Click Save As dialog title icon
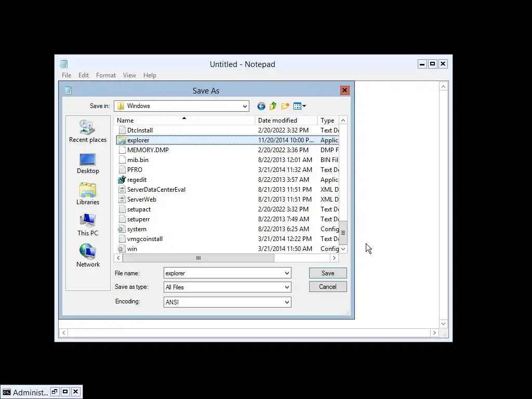This screenshot has width=532, height=399. click(68, 90)
